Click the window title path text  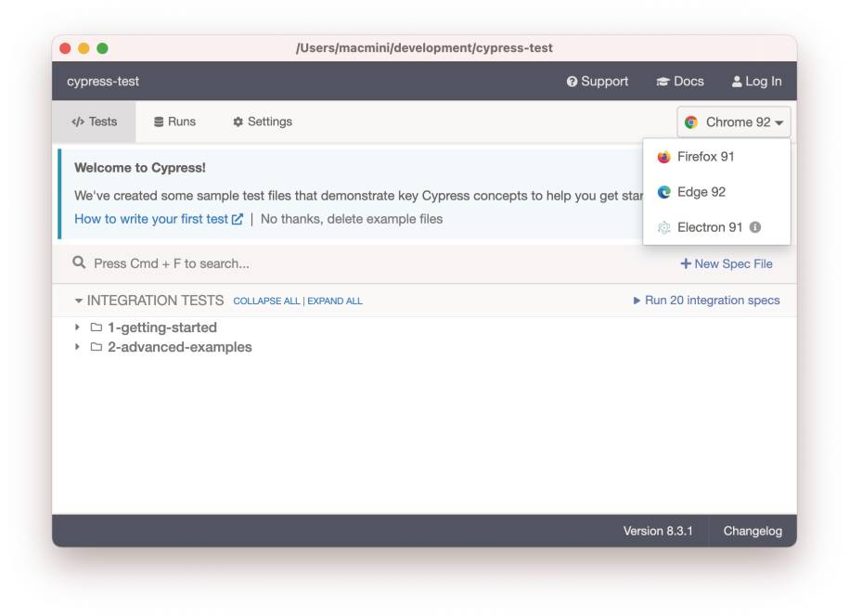click(x=424, y=48)
